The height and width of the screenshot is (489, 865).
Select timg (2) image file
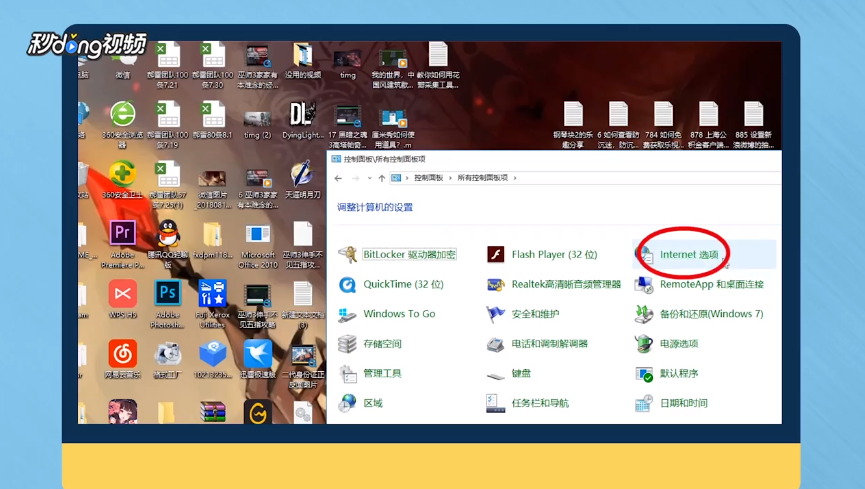click(258, 124)
